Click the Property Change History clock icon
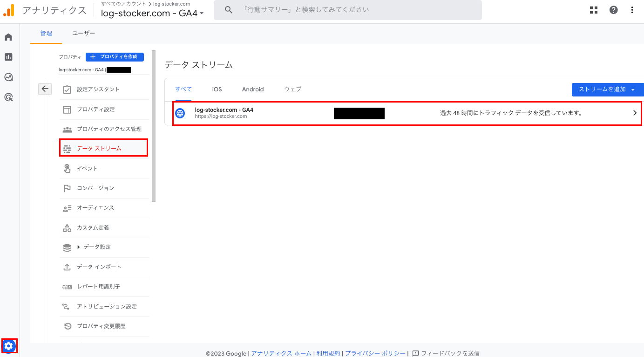644x357 pixels. point(67,326)
